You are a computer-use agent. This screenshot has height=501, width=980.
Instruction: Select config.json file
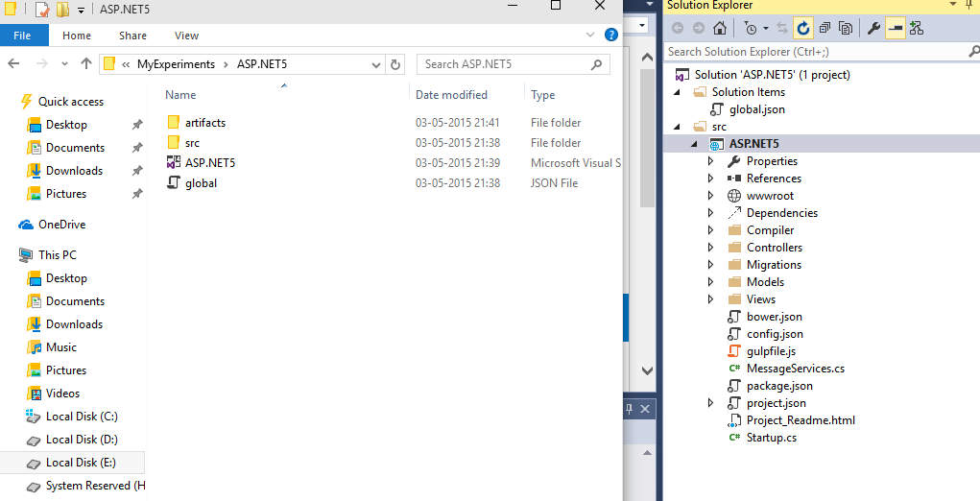pos(775,334)
